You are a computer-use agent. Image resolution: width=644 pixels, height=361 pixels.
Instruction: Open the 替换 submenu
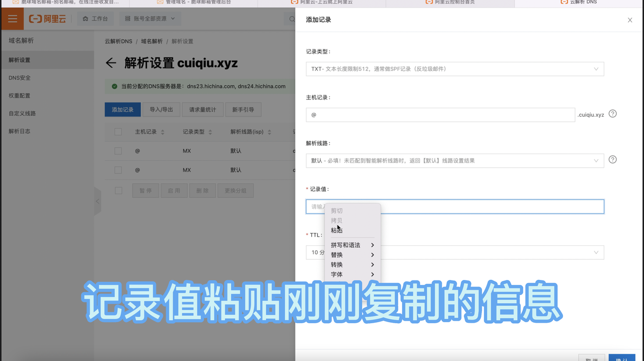pos(353,255)
